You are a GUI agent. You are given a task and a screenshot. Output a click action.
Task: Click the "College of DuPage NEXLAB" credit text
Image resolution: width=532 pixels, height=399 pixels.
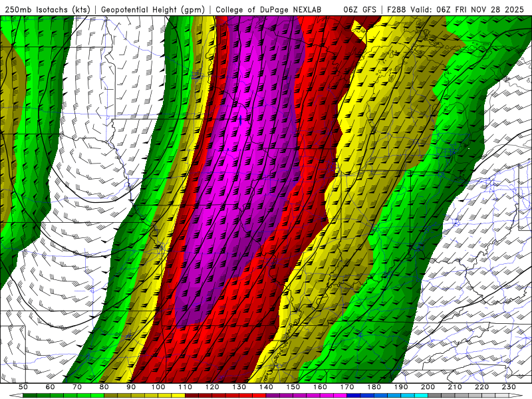point(269,9)
